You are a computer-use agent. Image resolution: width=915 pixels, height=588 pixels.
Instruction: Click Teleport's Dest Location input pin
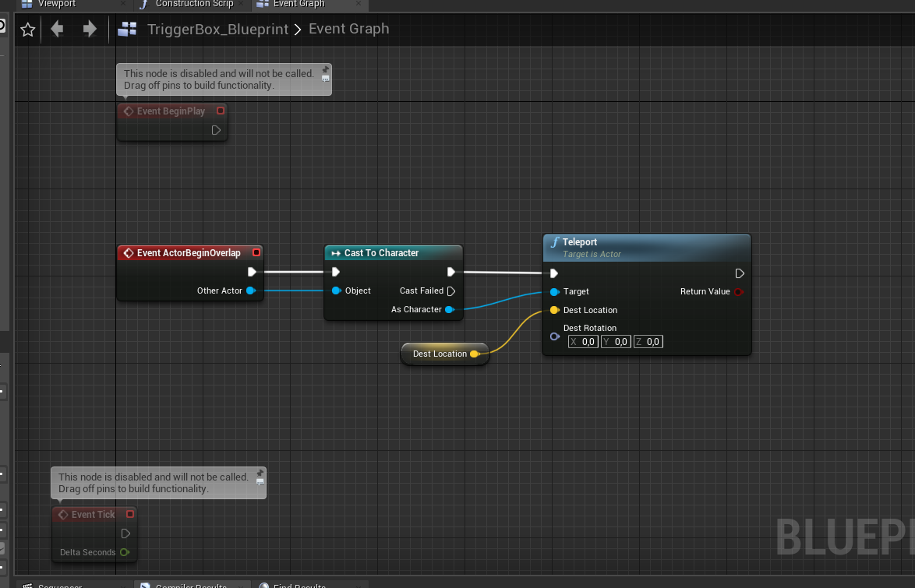coord(554,310)
